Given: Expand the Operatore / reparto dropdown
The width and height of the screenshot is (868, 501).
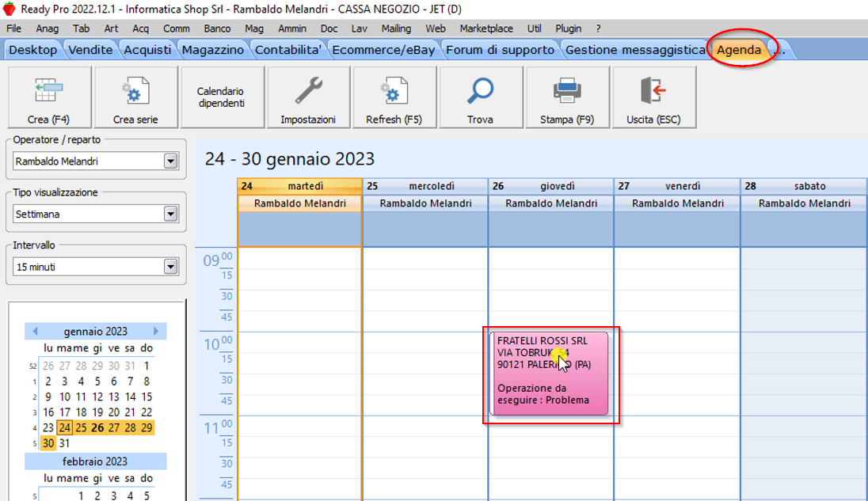Looking at the screenshot, I should (x=170, y=161).
